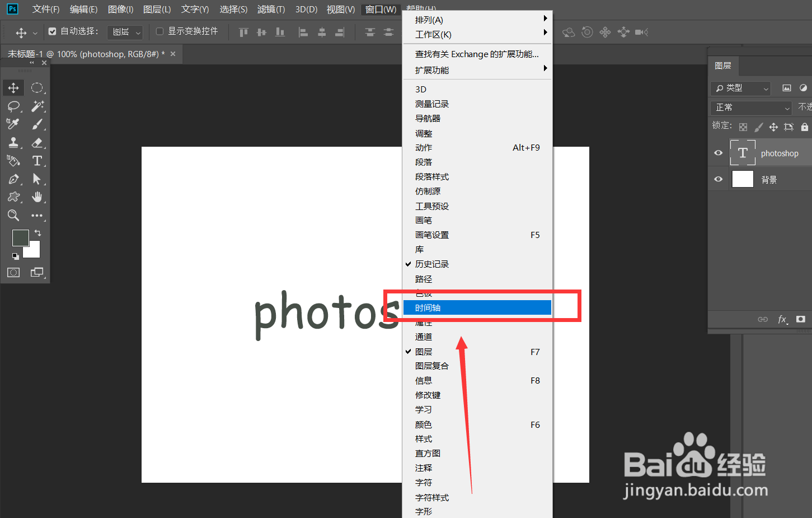Click the 3D camera video icon

click(641, 32)
